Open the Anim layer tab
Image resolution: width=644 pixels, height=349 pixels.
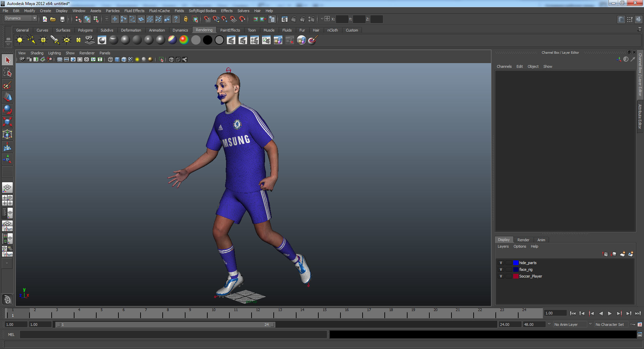pyautogui.click(x=541, y=240)
